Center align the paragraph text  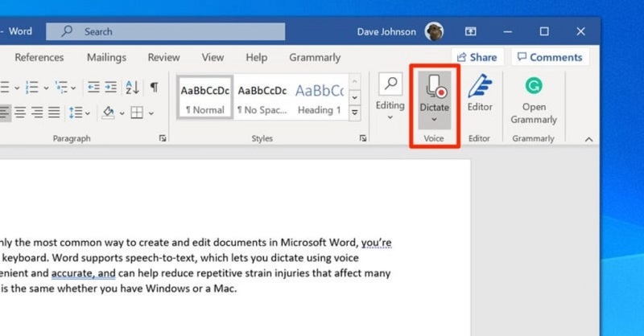click(x=20, y=112)
